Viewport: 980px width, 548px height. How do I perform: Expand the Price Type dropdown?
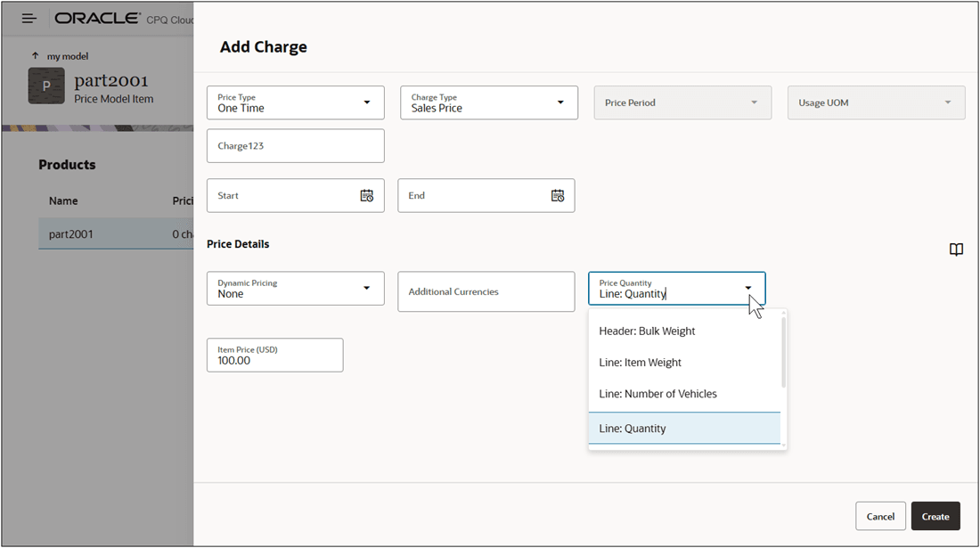tap(366, 102)
